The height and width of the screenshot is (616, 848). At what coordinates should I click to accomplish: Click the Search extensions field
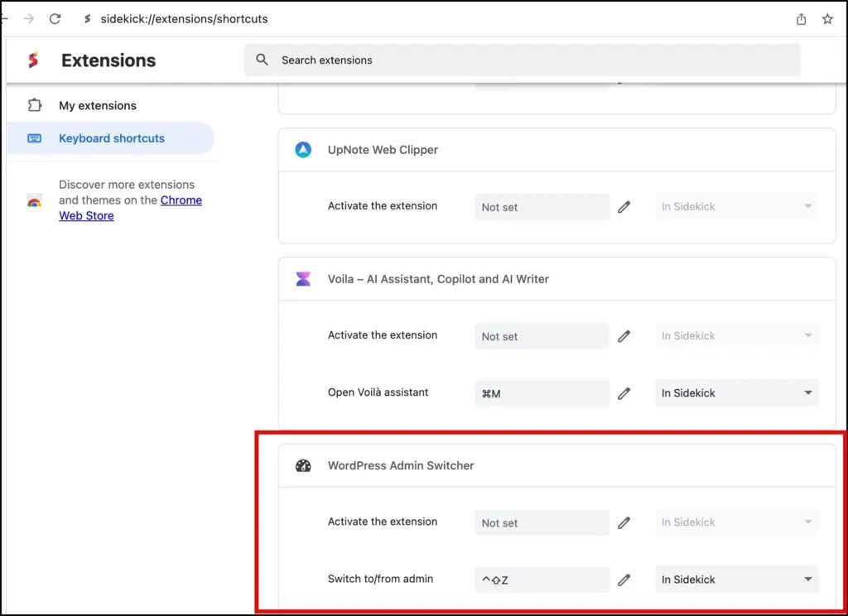point(523,60)
